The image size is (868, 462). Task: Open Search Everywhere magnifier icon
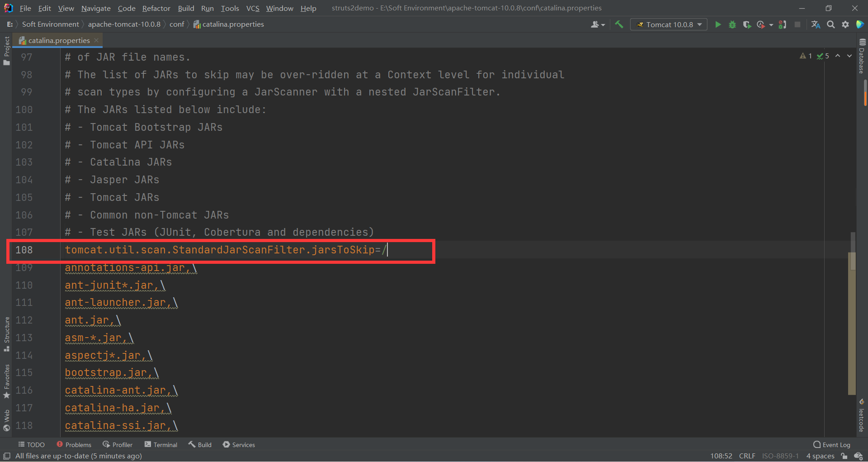point(831,24)
